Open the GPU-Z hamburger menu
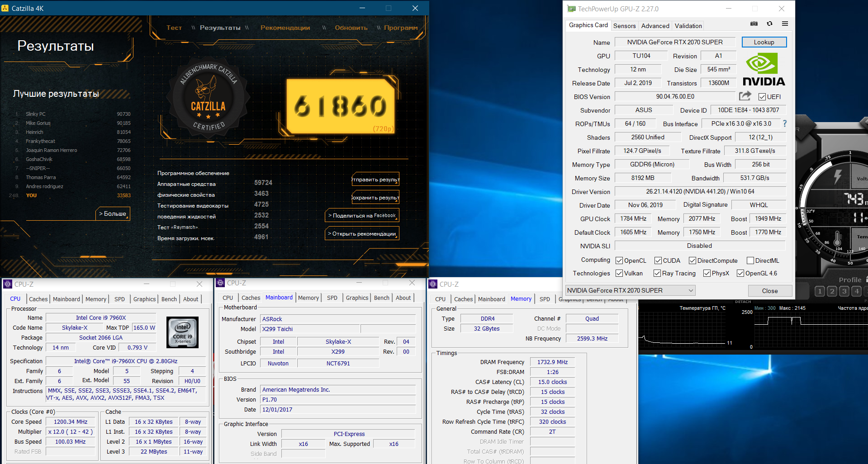The image size is (868, 464). (x=785, y=24)
